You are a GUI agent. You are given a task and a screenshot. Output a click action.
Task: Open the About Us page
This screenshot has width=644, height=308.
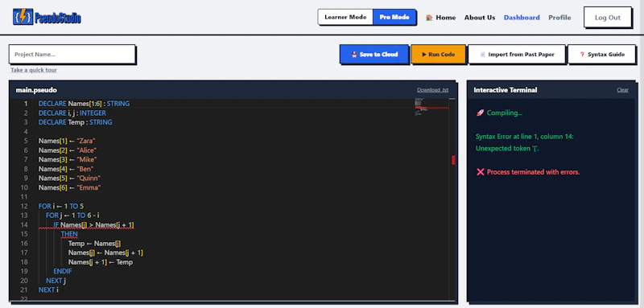pos(480,18)
